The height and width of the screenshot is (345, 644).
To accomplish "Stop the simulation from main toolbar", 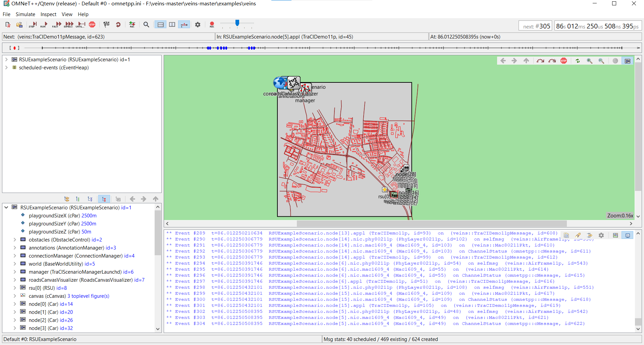I will tap(92, 24).
